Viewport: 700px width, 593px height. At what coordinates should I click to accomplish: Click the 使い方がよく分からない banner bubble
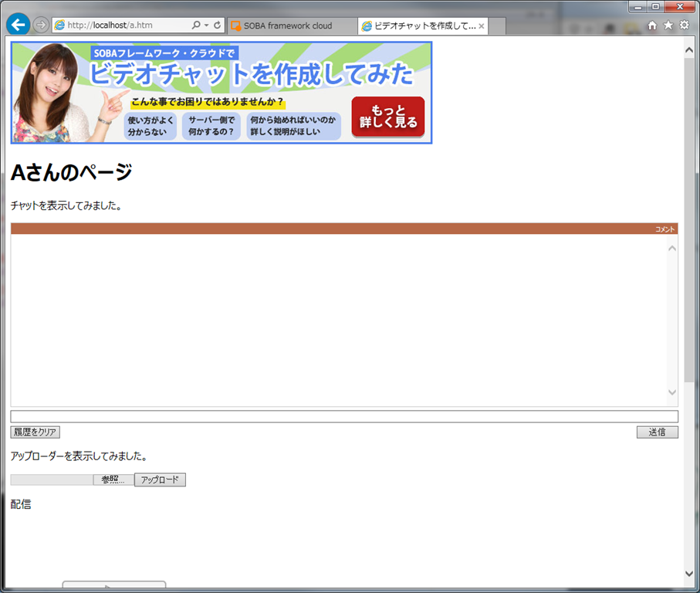[x=150, y=126]
